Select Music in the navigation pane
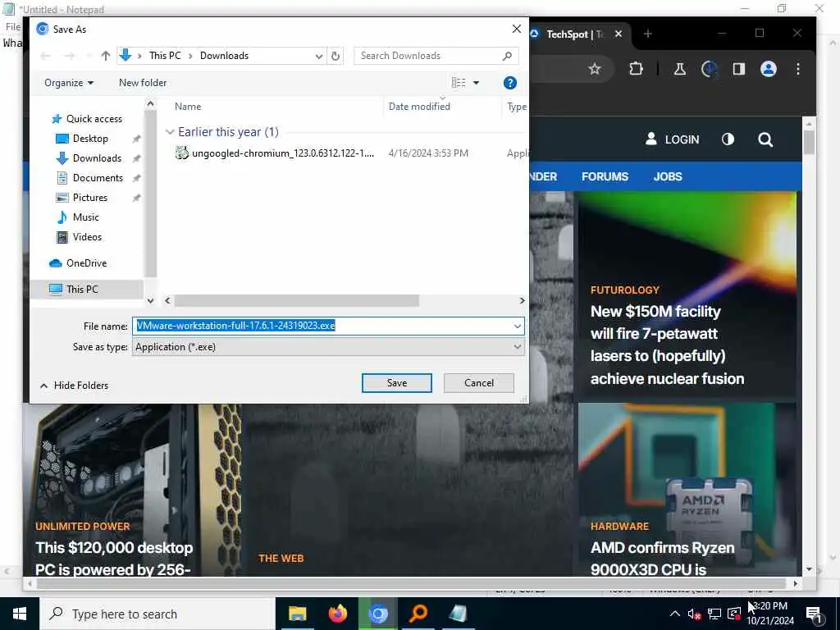 click(85, 217)
